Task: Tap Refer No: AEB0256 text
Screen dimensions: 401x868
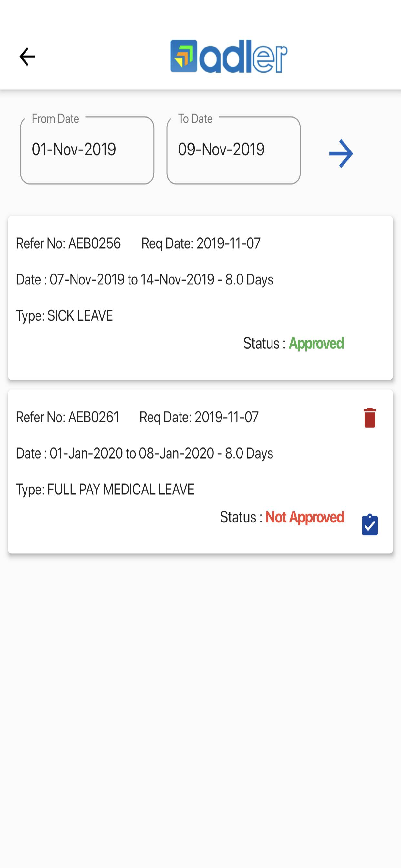Action: [68, 243]
